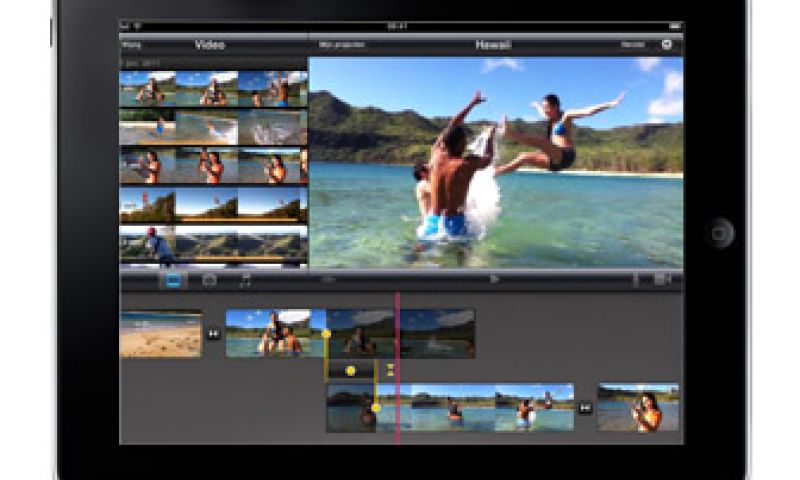Open project settings with the gear icon
The width and height of the screenshot is (800, 480).
point(666,44)
